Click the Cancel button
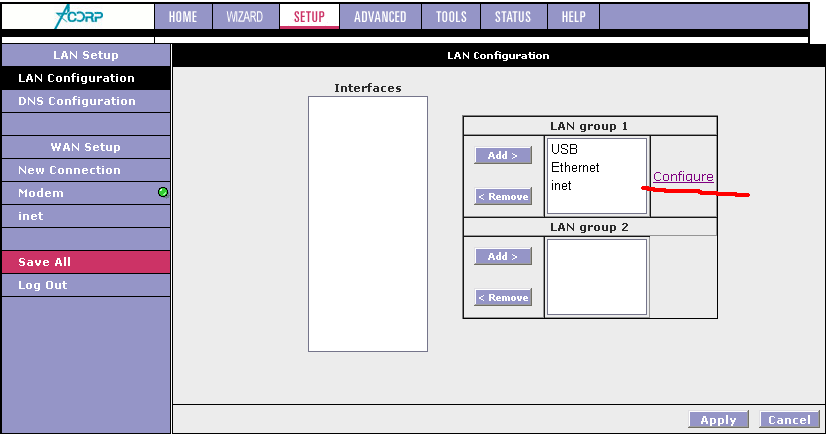 click(789, 420)
